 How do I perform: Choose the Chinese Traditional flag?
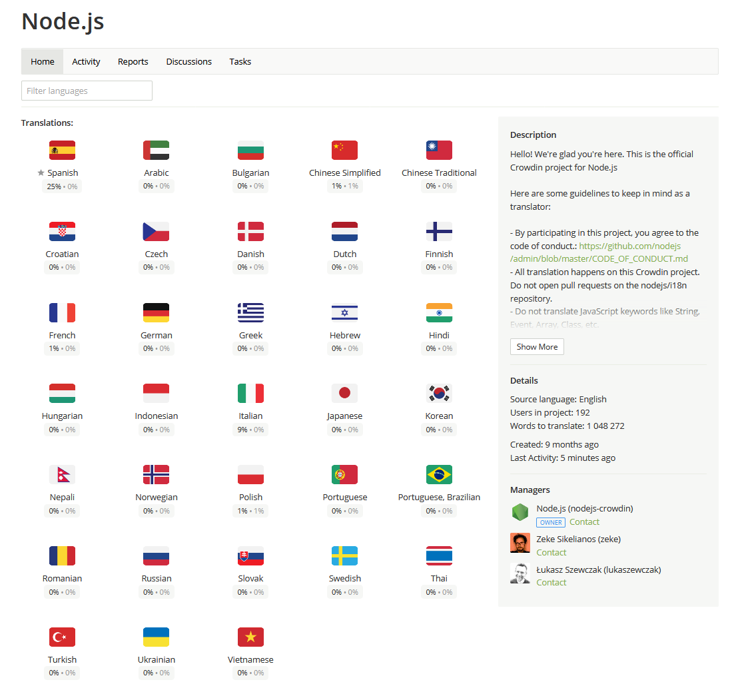pyautogui.click(x=439, y=151)
